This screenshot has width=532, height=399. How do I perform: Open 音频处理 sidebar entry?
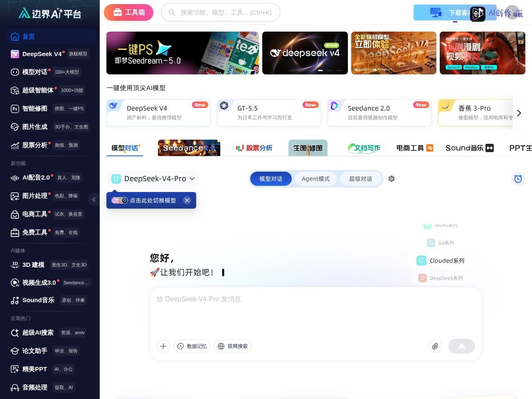(x=51, y=387)
